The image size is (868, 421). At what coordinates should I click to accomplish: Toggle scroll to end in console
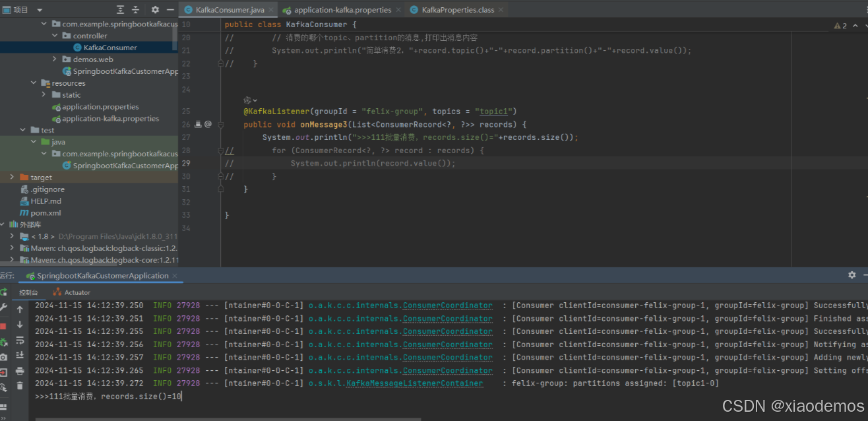(x=20, y=356)
